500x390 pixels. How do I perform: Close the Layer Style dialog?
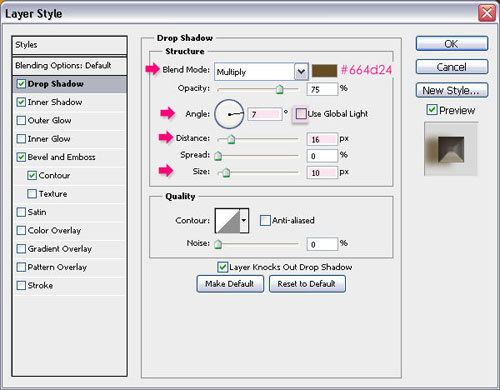[x=487, y=13]
